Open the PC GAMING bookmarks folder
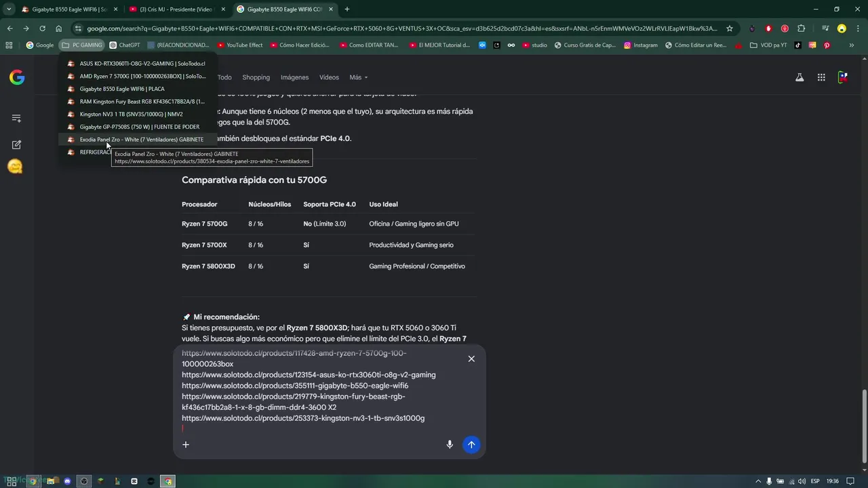This screenshot has height=488, width=868. pos(82,45)
